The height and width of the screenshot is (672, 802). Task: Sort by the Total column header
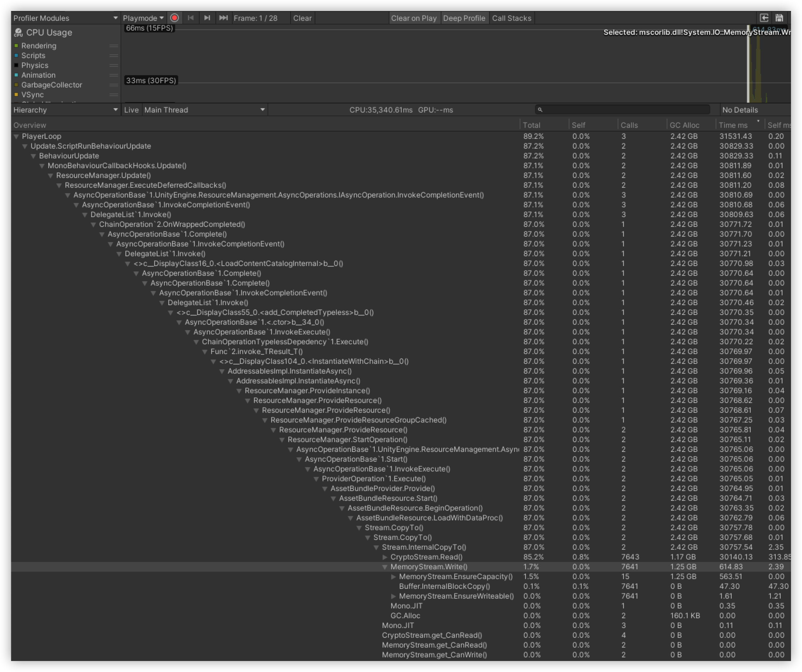(544, 125)
